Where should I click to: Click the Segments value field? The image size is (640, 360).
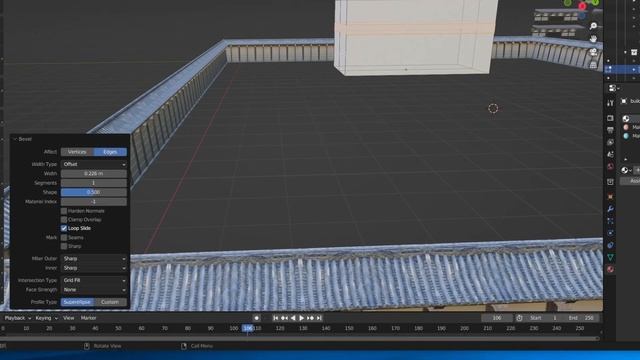94,183
